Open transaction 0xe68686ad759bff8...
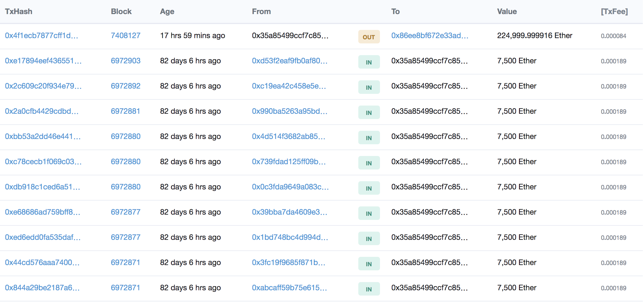 click(x=43, y=212)
